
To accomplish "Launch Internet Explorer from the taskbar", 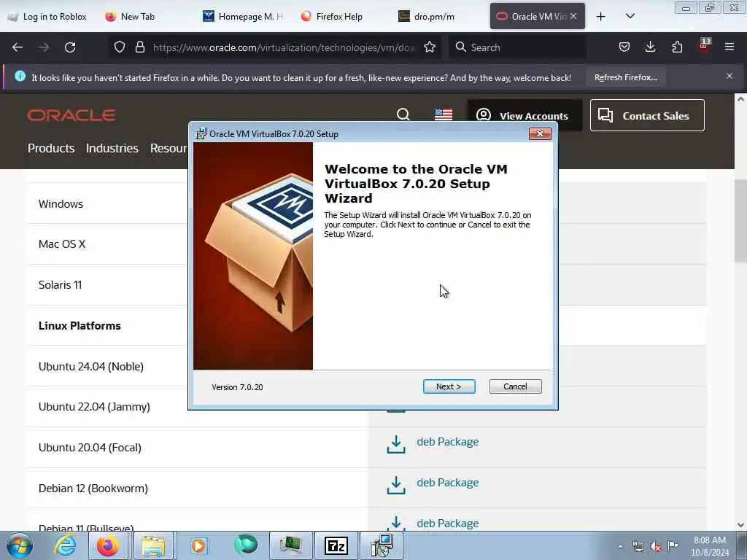I will click(x=65, y=545).
